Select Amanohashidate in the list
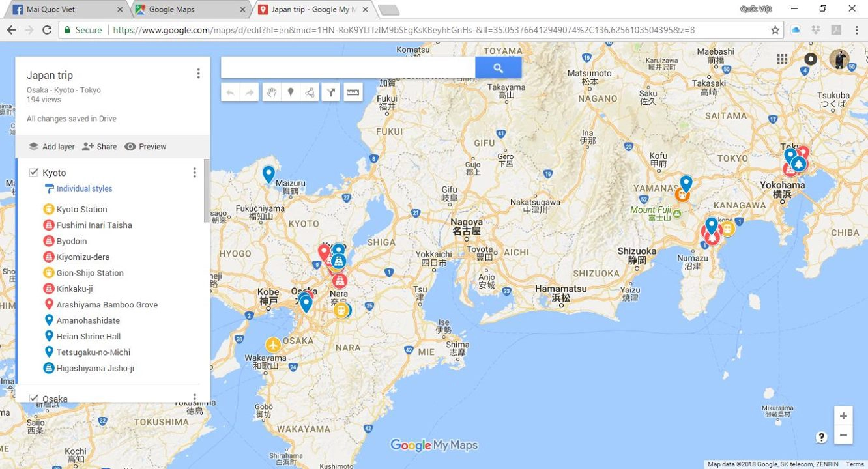The height and width of the screenshot is (469, 868). pyautogui.click(x=88, y=320)
